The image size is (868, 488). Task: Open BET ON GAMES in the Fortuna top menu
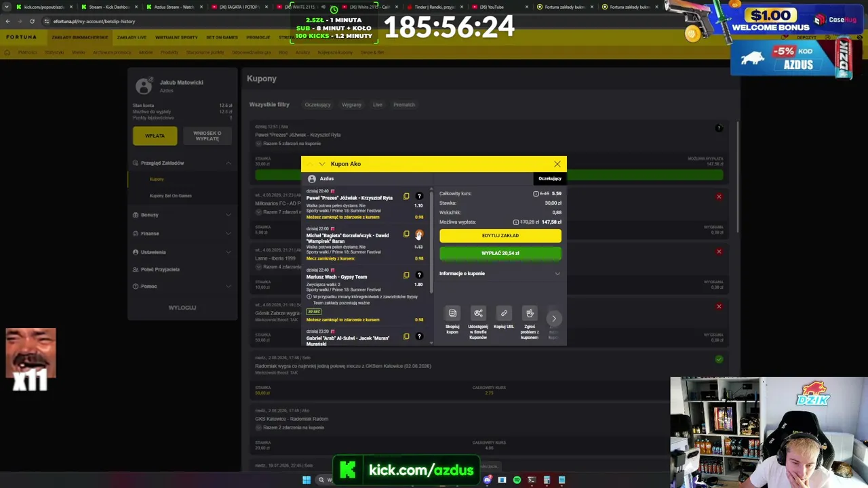tap(222, 38)
